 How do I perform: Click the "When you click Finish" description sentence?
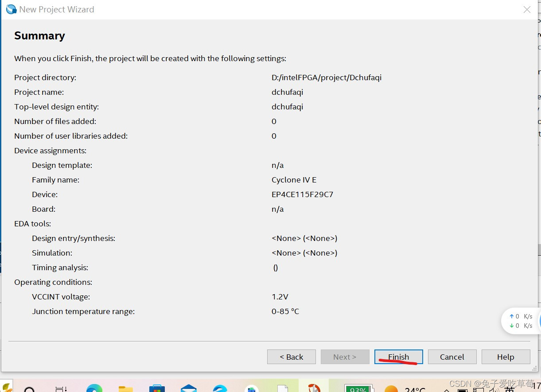click(150, 58)
